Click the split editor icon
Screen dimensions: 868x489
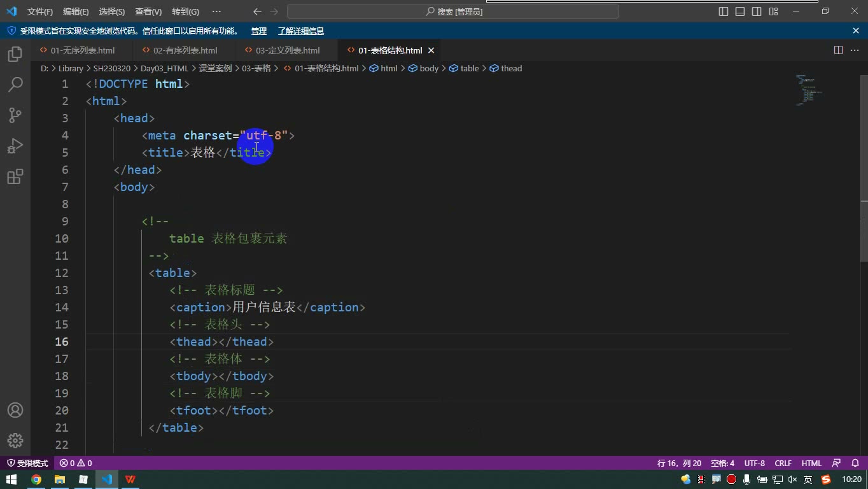pyautogui.click(x=839, y=50)
